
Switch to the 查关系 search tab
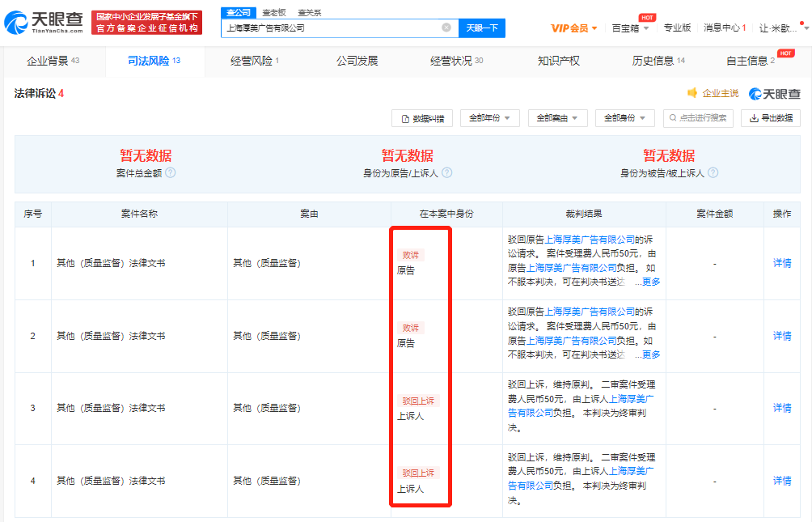coord(310,12)
